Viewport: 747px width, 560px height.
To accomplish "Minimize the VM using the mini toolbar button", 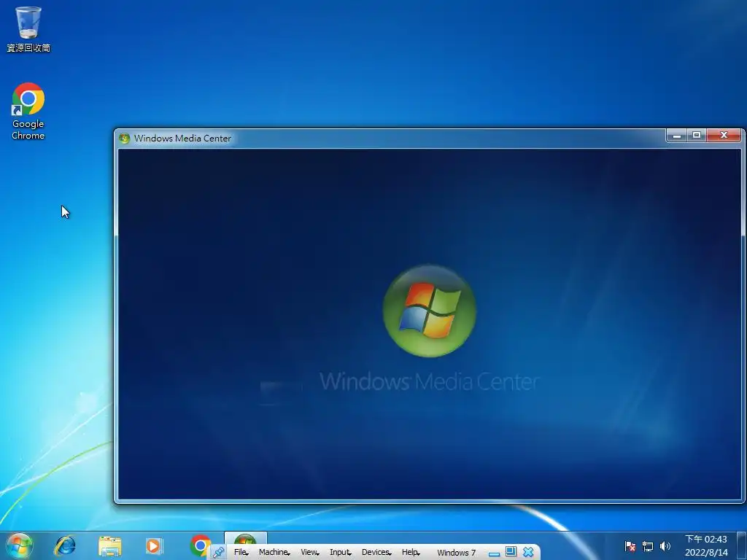I will coord(494,553).
